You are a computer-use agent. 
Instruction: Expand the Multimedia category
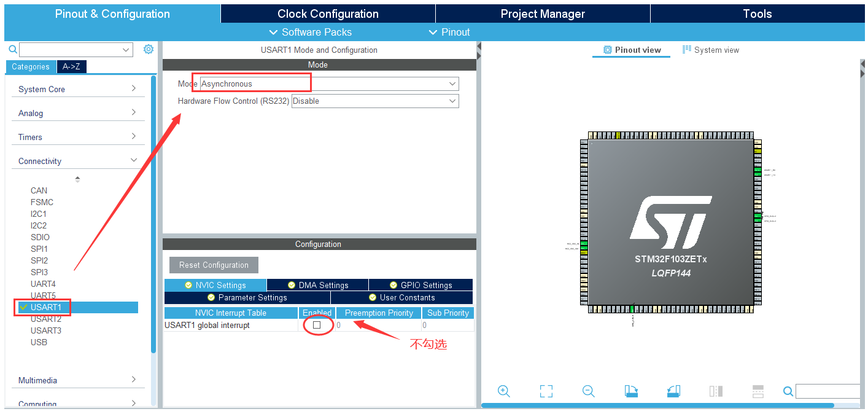click(77, 380)
